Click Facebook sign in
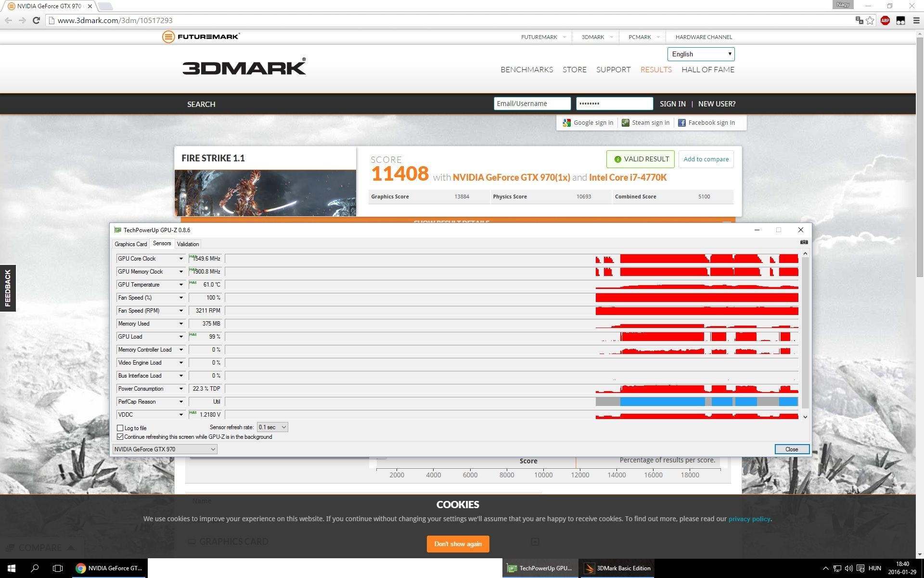924x578 pixels. [706, 123]
